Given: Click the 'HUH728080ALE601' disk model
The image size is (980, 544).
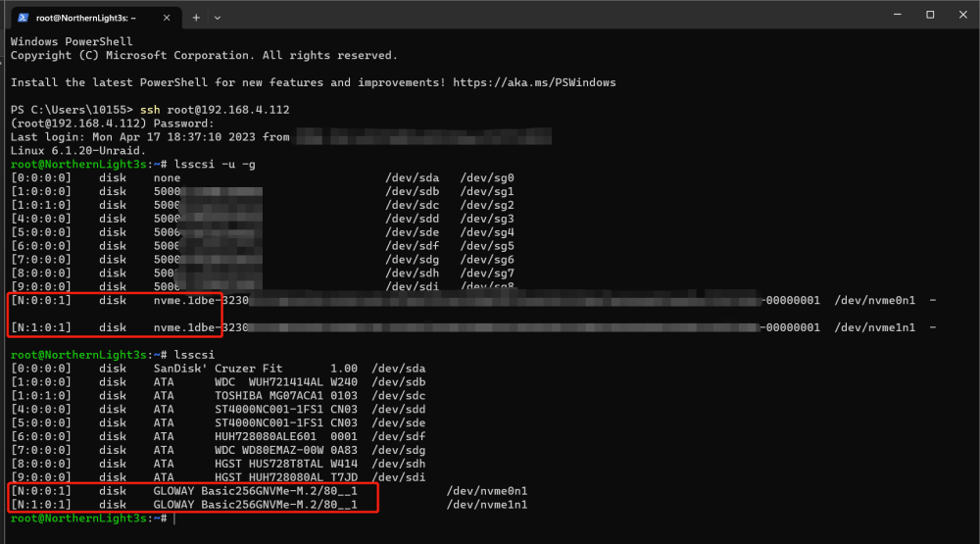Looking at the screenshot, I should click(x=266, y=436).
